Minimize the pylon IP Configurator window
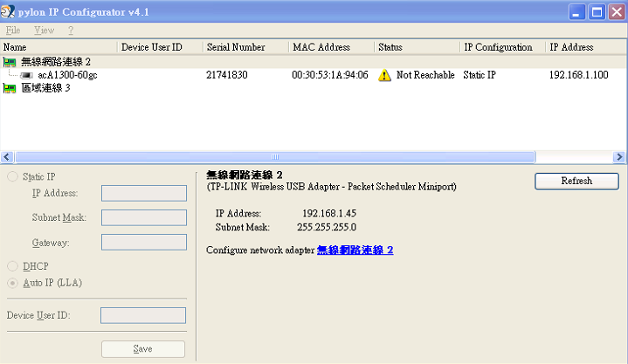This screenshot has width=628, height=364. [x=576, y=12]
